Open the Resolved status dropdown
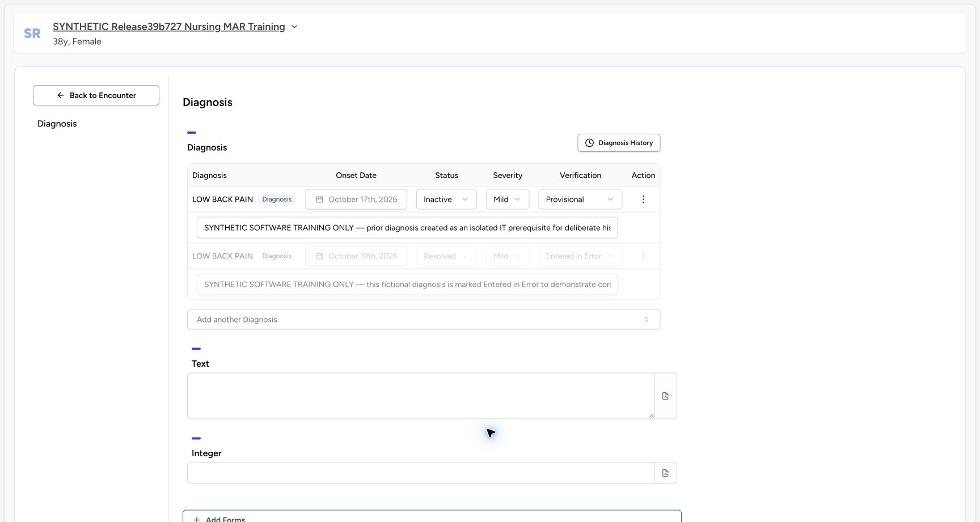This screenshot has height=522, width=980. tap(446, 256)
